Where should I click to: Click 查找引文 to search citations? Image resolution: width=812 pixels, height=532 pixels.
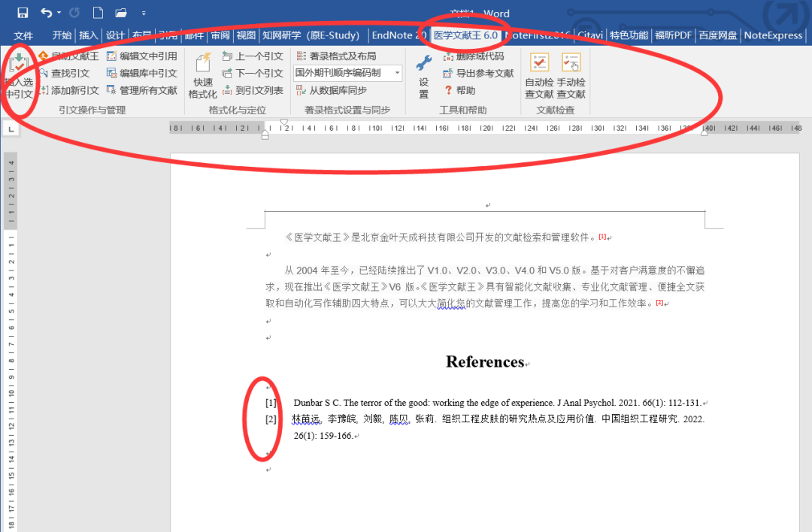point(64,73)
